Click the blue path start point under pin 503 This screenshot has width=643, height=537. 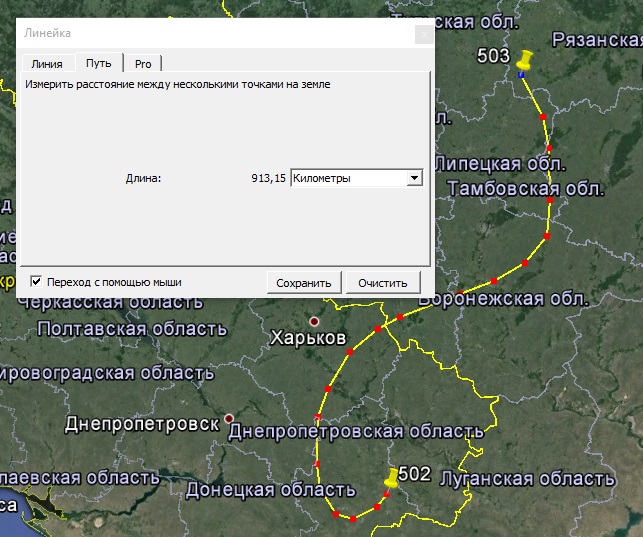click(522, 73)
